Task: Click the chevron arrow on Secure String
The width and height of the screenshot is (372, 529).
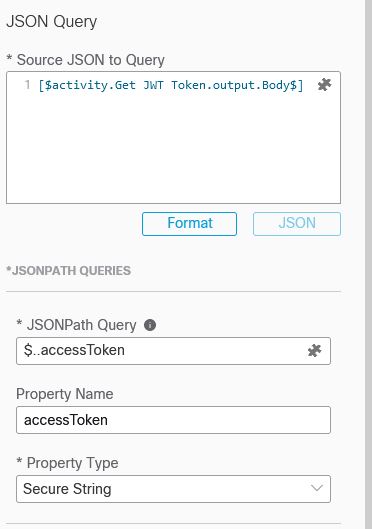Action: (316, 488)
